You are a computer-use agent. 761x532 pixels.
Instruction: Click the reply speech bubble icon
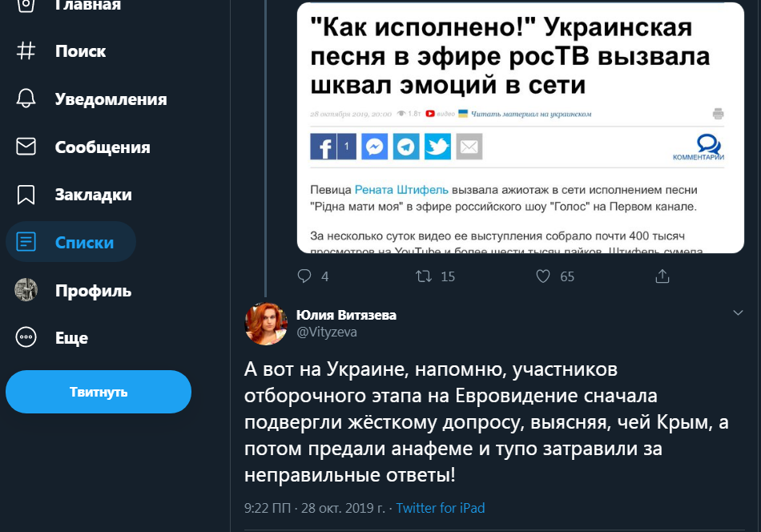[x=304, y=276]
